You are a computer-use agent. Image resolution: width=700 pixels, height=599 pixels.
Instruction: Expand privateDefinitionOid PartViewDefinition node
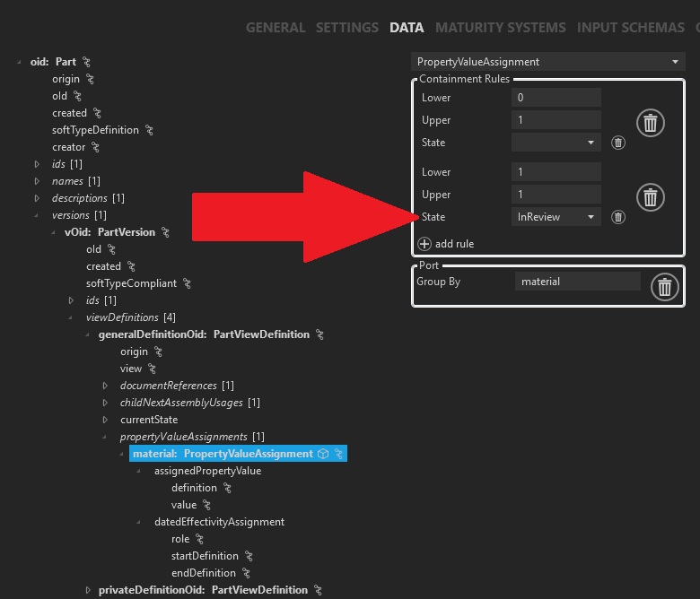88,590
